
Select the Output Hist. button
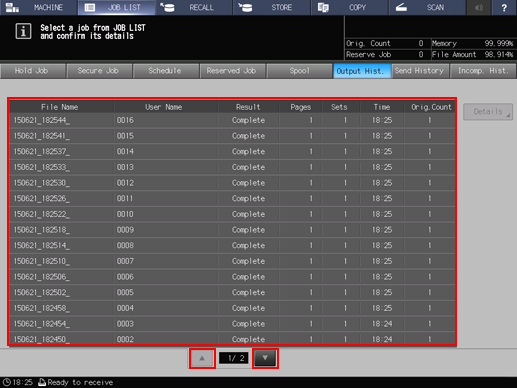(x=362, y=71)
